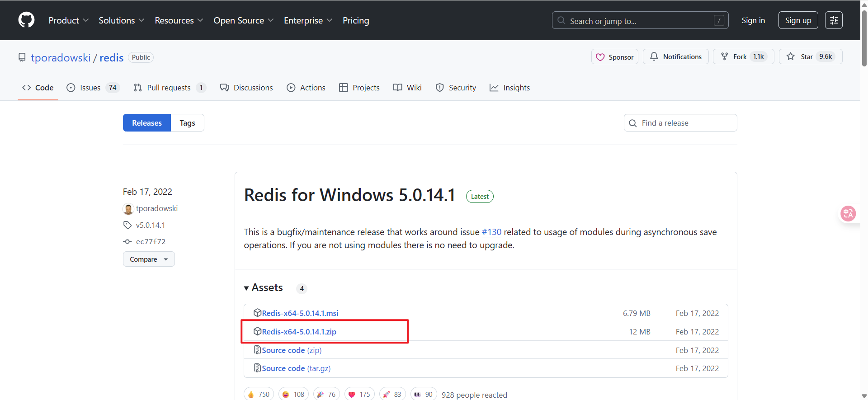Viewport: 868px width, 400px height.
Task: Collapse the Assets section
Action: (x=264, y=288)
